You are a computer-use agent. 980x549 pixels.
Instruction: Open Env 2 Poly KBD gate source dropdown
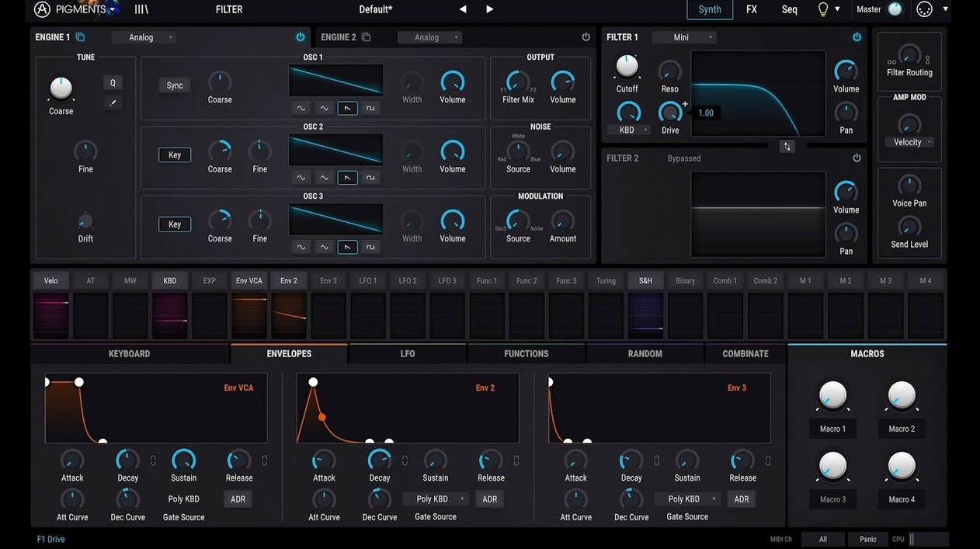(x=436, y=499)
